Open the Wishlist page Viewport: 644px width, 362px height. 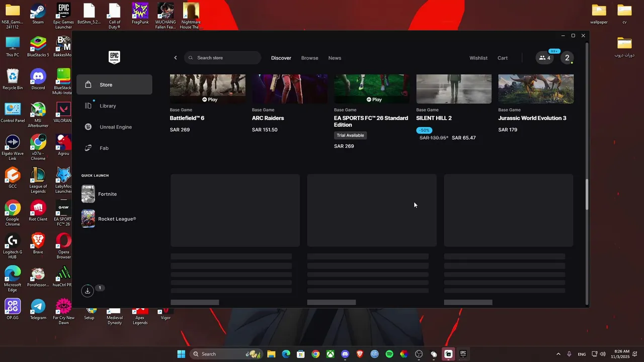tap(478, 58)
